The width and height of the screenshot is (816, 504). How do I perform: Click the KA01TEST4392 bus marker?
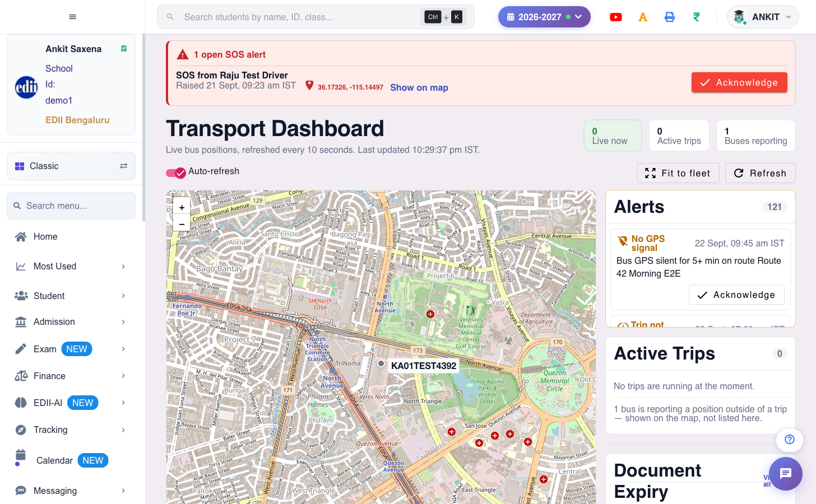(x=381, y=363)
